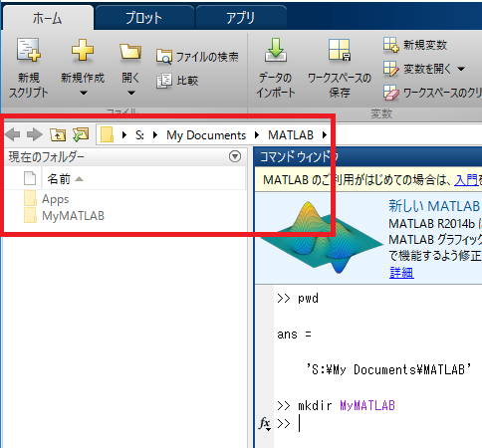The width and height of the screenshot is (482, 448).
Task: Click the 'S:¥My Documents¥MATLAB' output text
Action: pos(388,369)
